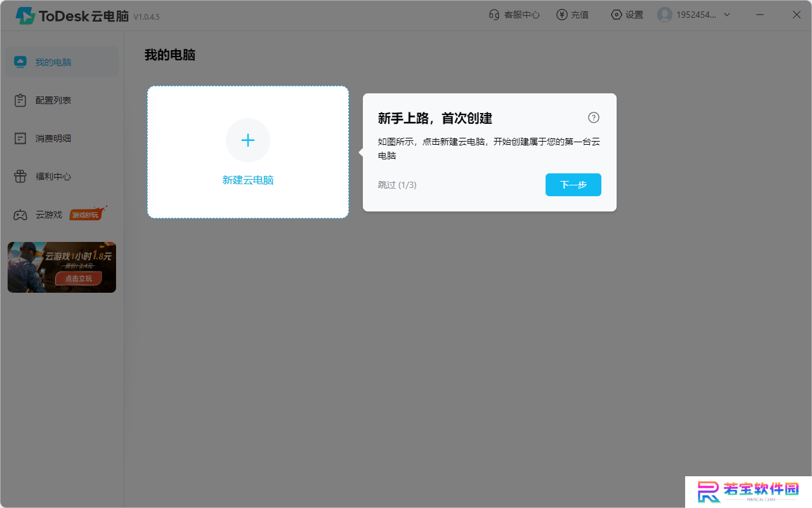Click the 云游戏 gamepad icon
The height and width of the screenshot is (508, 812).
click(x=20, y=215)
